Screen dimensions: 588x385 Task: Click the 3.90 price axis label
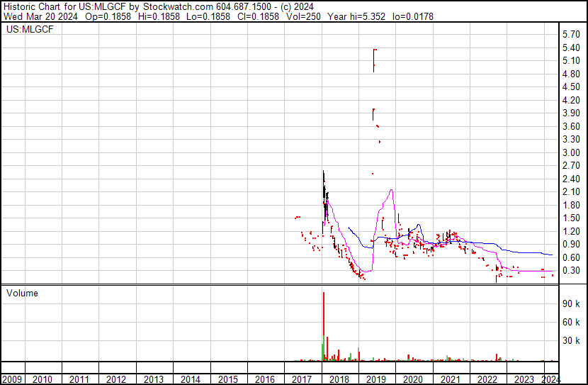tap(572, 113)
